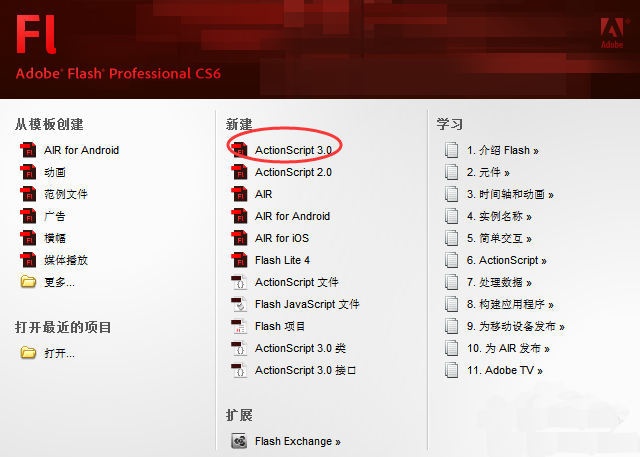Open the 3. 时间轴和动画 tutorial

click(510, 194)
